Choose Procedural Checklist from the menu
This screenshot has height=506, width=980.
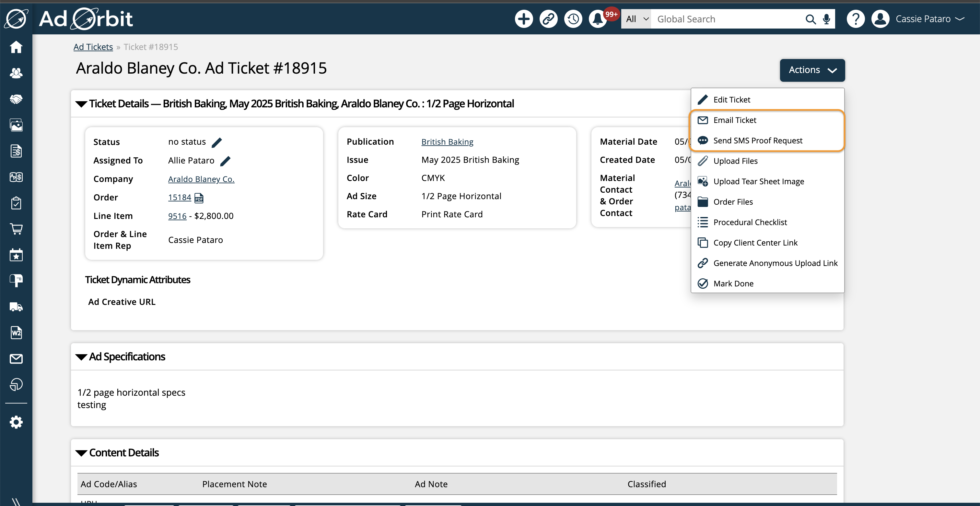pos(767,222)
